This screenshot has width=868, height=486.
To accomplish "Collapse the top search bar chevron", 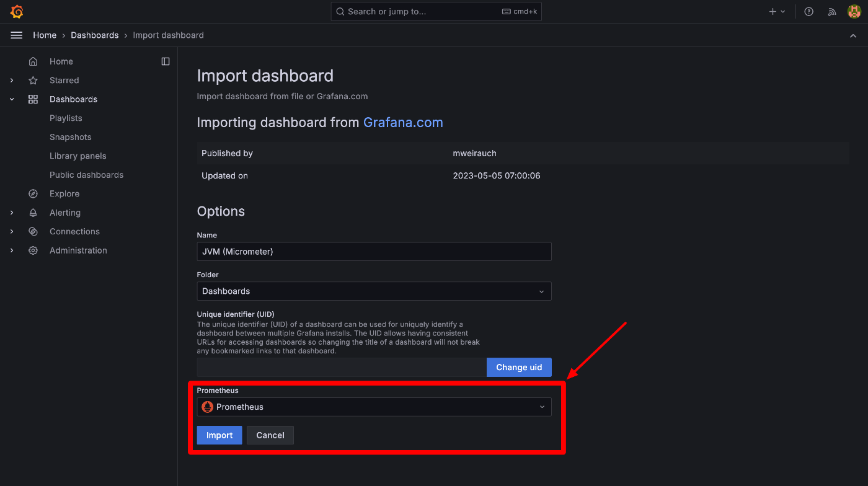I will pos(853,36).
